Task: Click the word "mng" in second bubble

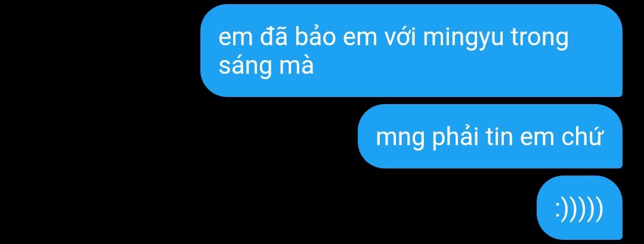Action: 401,139
